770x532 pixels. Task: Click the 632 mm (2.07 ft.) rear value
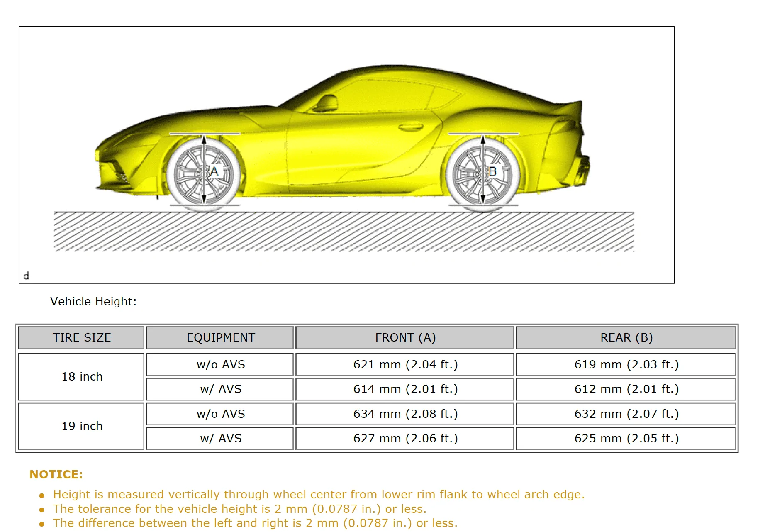(626, 414)
